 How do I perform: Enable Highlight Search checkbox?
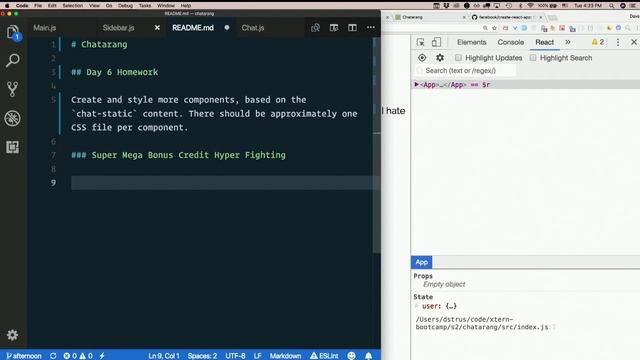point(533,58)
